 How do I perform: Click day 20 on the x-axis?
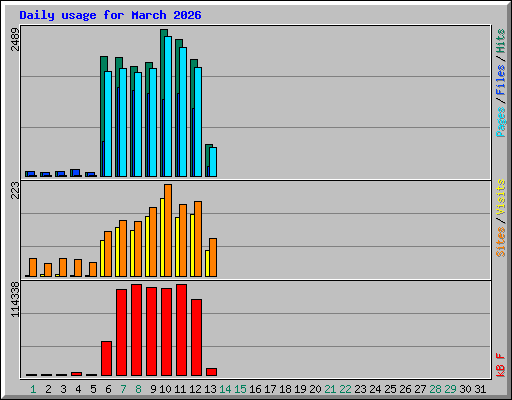[315, 389]
